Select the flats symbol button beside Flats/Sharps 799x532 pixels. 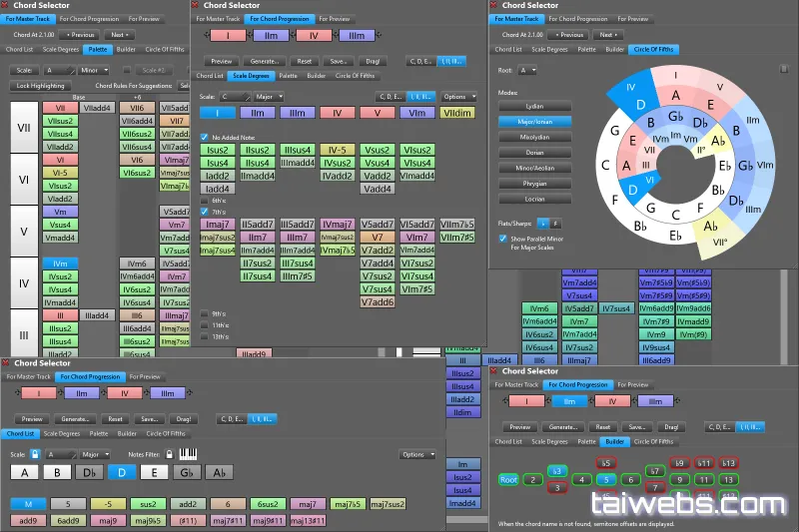click(x=542, y=224)
